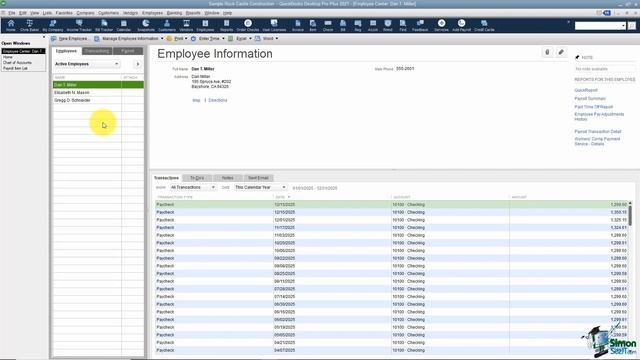
Task: Click the New Employee button
Action: pyautogui.click(x=70, y=38)
